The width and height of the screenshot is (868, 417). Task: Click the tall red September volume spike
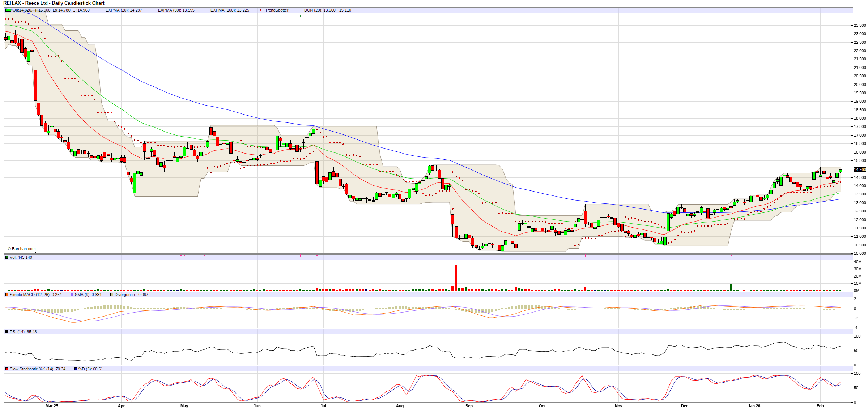[456, 277]
